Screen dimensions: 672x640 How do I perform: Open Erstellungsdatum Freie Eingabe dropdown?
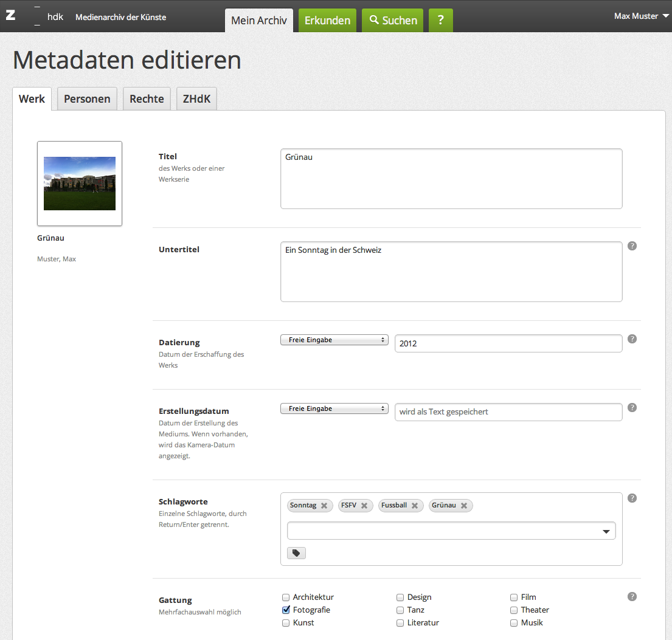[334, 409]
